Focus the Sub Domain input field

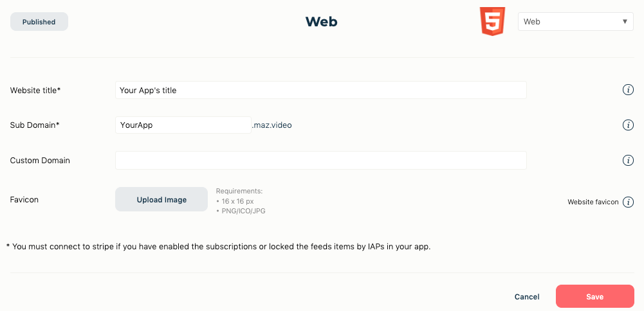coord(183,125)
